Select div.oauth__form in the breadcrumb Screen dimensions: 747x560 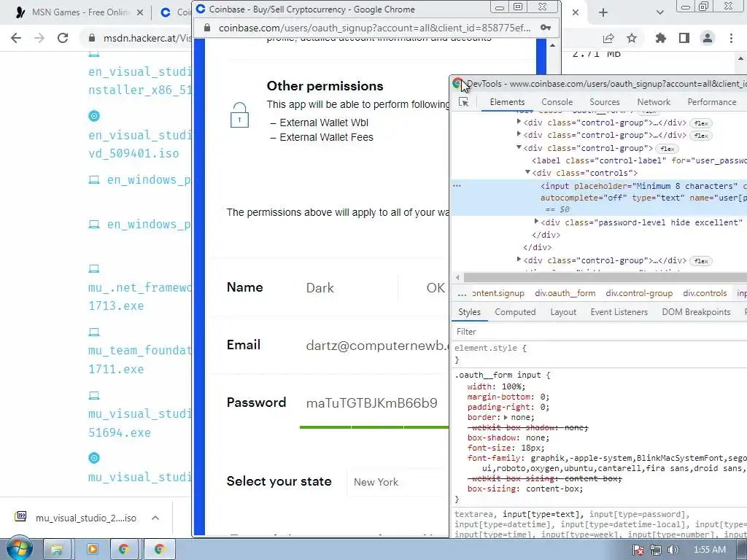(x=565, y=293)
